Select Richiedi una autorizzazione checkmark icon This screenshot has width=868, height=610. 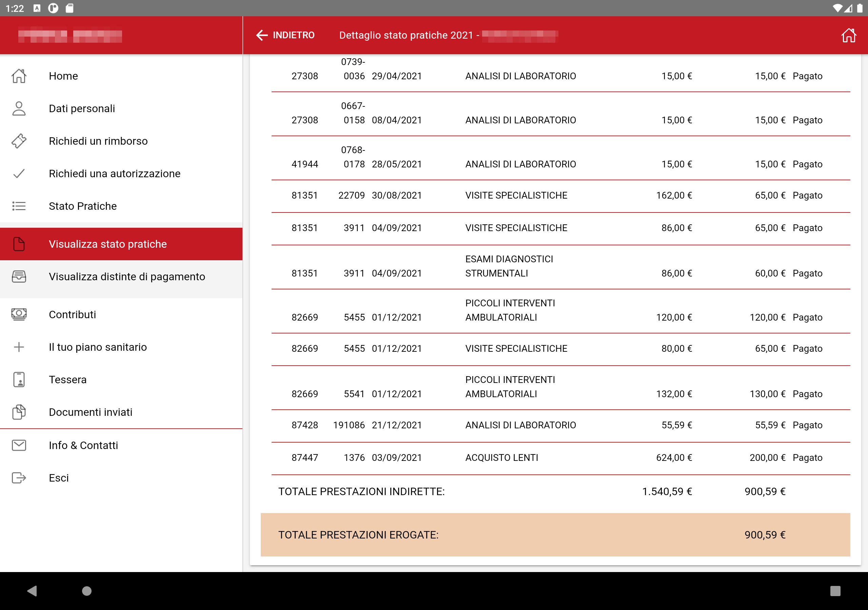tap(19, 174)
